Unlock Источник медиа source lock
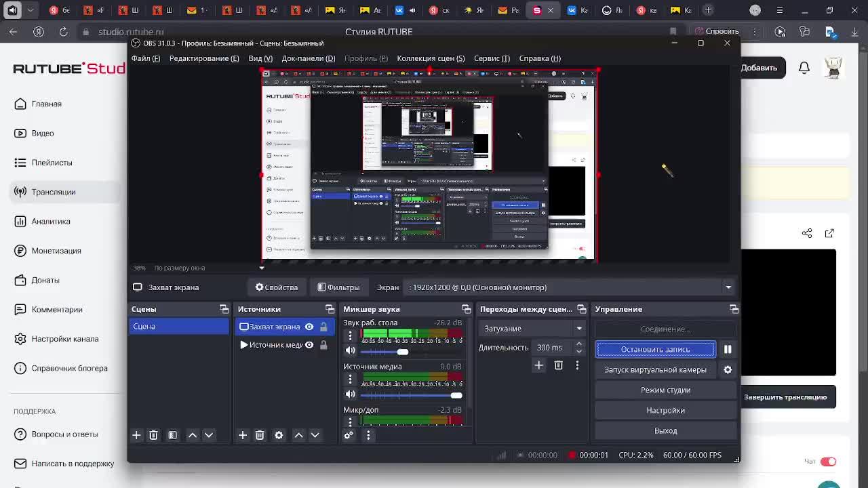 coord(323,345)
